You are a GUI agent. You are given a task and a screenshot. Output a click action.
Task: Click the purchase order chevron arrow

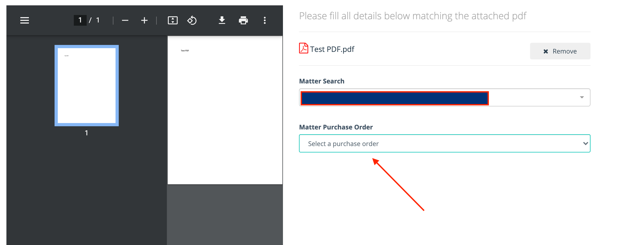coord(585,144)
